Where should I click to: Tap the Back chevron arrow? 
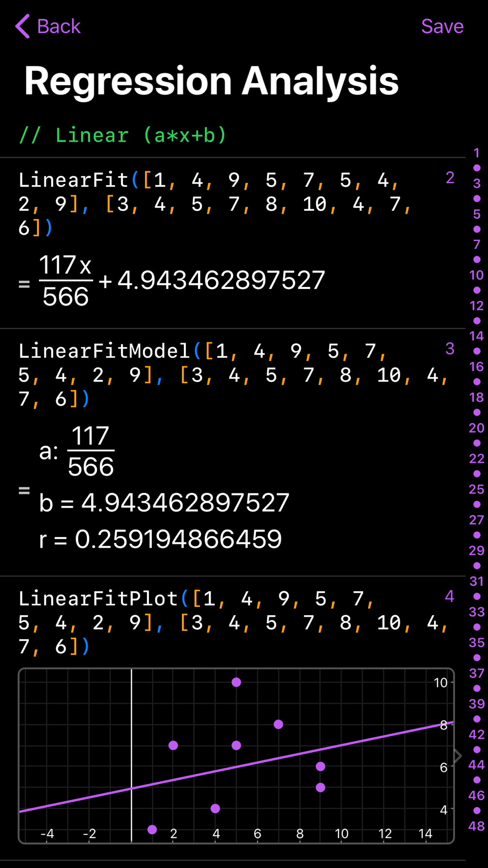22,26
